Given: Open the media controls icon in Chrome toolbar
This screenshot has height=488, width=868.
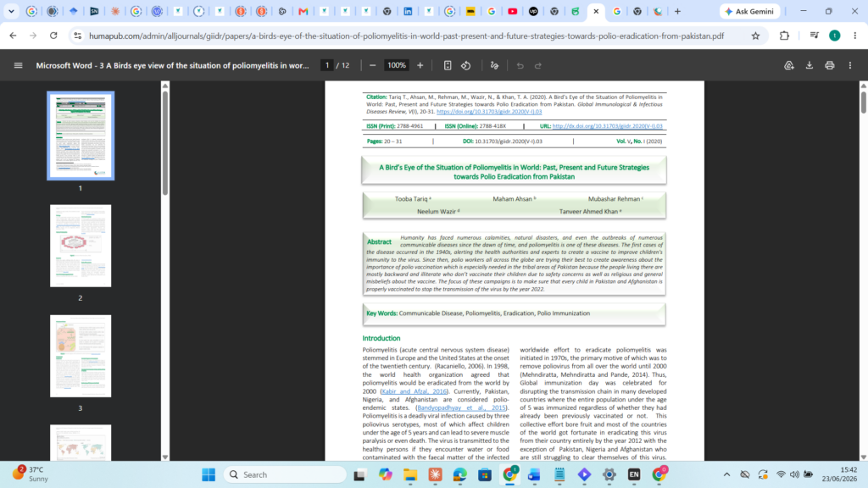Looking at the screenshot, I should pyautogui.click(x=814, y=36).
